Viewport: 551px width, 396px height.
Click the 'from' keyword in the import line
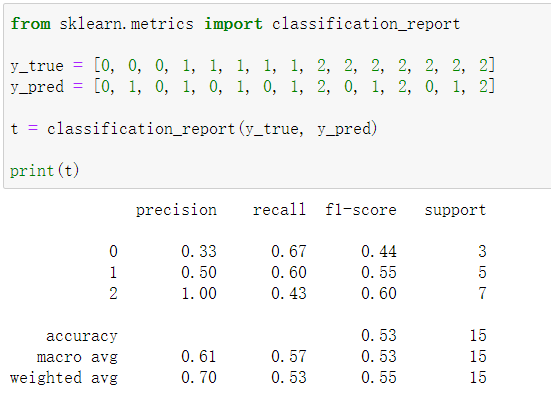point(31,24)
